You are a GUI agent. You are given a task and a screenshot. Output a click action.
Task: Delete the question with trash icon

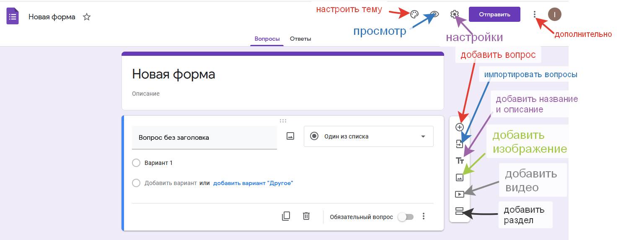(x=306, y=216)
